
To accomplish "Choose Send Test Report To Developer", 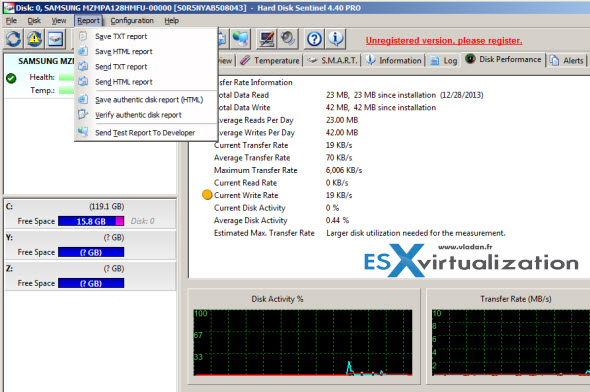I will point(146,132).
